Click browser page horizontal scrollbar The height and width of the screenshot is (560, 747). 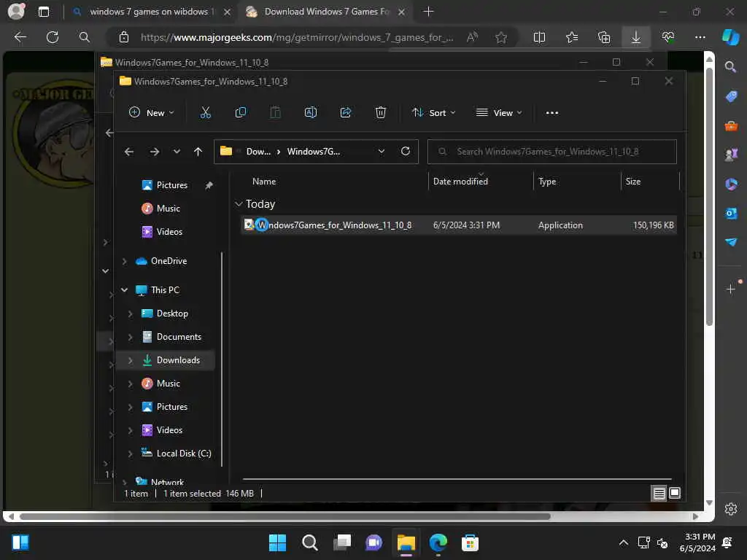[285, 516]
